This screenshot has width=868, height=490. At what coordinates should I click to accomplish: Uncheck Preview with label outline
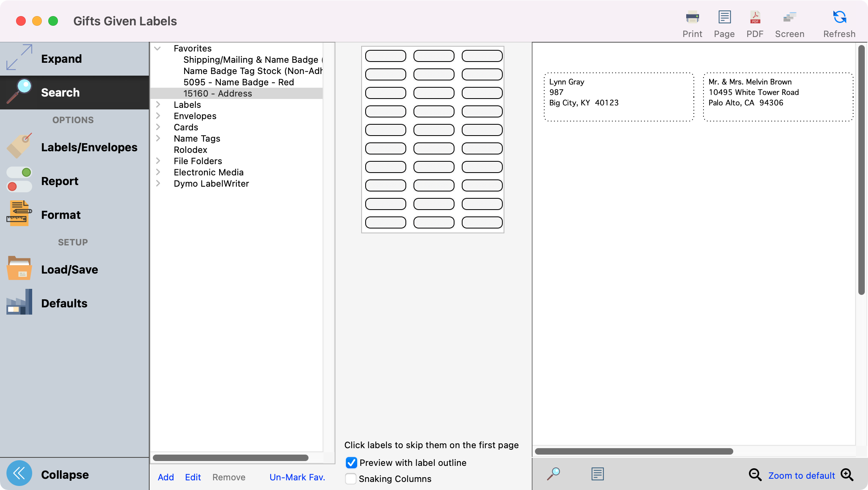[351, 463]
